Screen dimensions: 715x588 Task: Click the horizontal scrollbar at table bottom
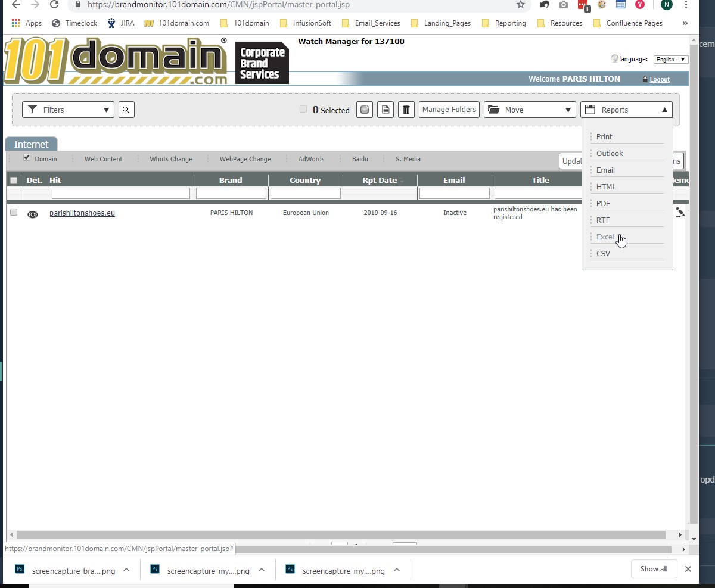(340, 535)
